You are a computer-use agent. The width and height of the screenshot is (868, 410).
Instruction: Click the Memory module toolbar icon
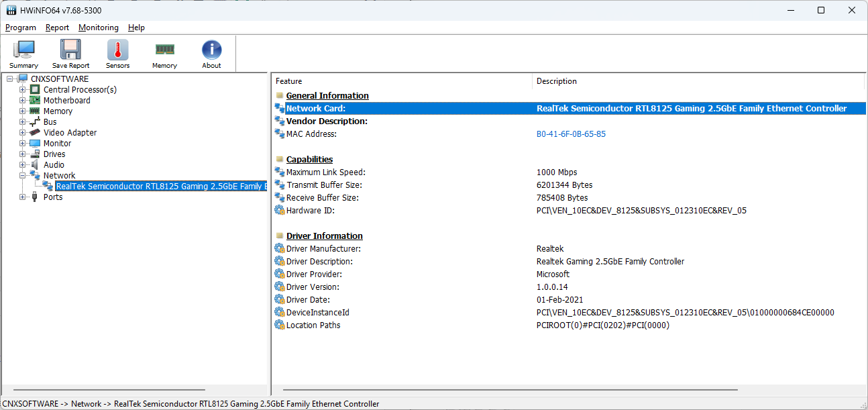(x=164, y=49)
